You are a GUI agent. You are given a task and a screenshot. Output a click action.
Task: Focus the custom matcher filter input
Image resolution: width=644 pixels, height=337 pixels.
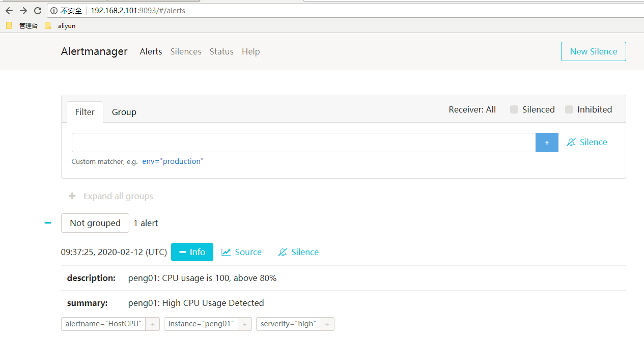click(303, 143)
